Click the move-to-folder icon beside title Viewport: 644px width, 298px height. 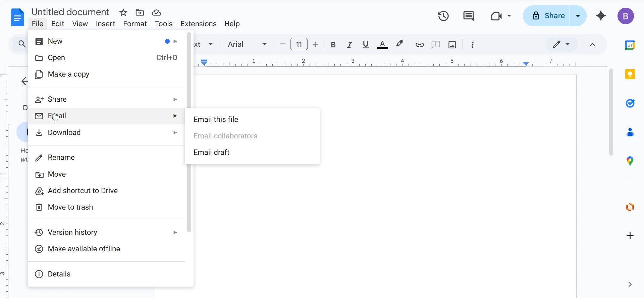(140, 13)
